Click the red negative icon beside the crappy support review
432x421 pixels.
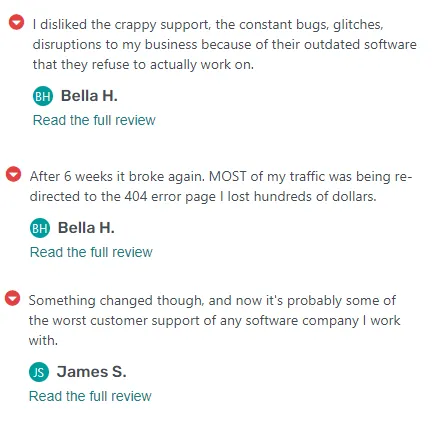[x=16, y=22]
